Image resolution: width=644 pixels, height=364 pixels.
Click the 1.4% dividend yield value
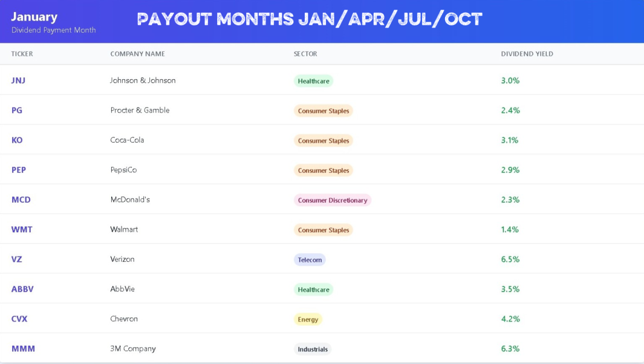510,229
